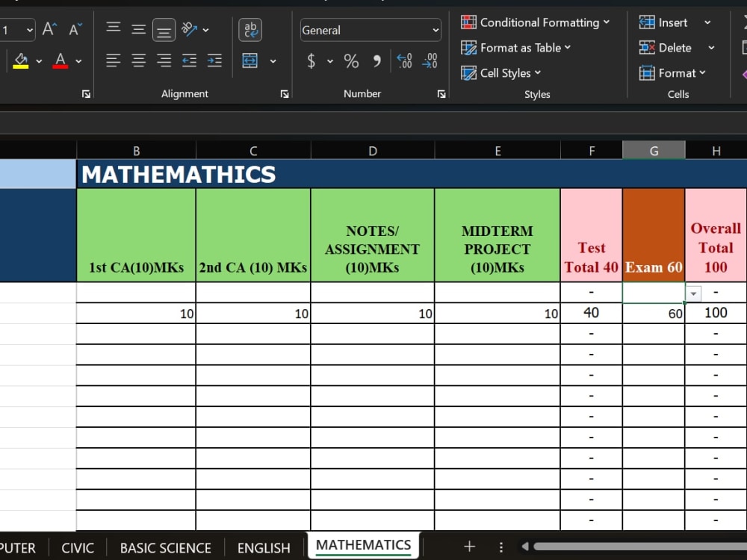
Task: Apply accounting dollar number format
Action: tap(311, 61)
